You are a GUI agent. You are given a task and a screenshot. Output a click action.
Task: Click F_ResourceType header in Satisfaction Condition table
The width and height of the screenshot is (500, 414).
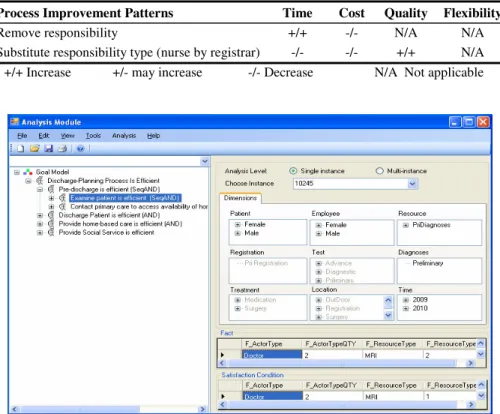(393, 385)
